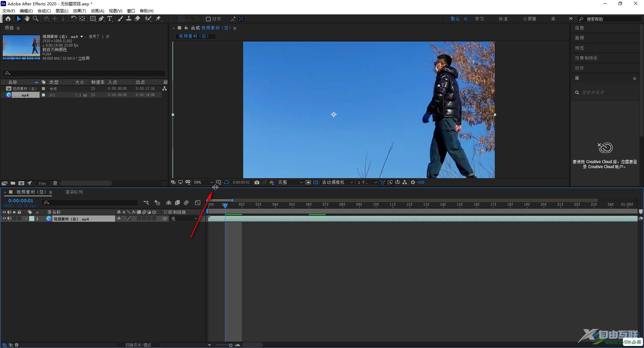Viewport: 644px width, 348px height.
Task: Click the 8 bpc color depth button
Action: (43, 183)
